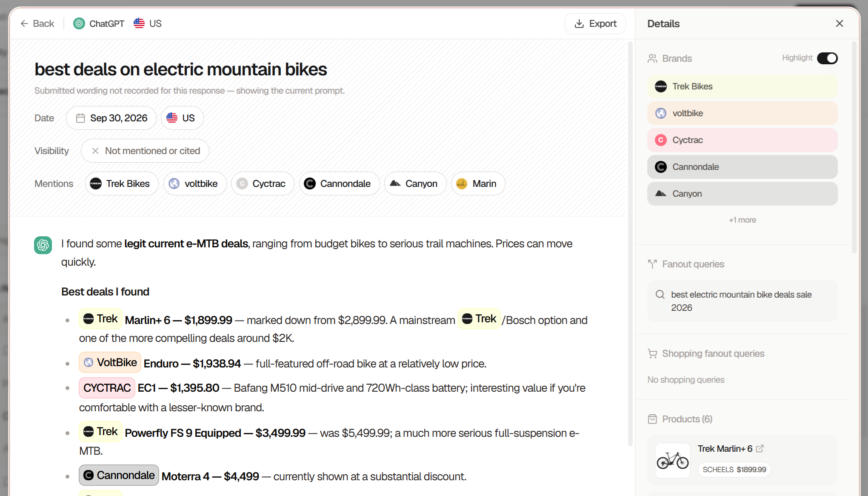Screen dimensions: 868x496
Task: Click the fanout query 'best electric mountain bike deals sale 2026'
Action: click(x=742, y=301)
